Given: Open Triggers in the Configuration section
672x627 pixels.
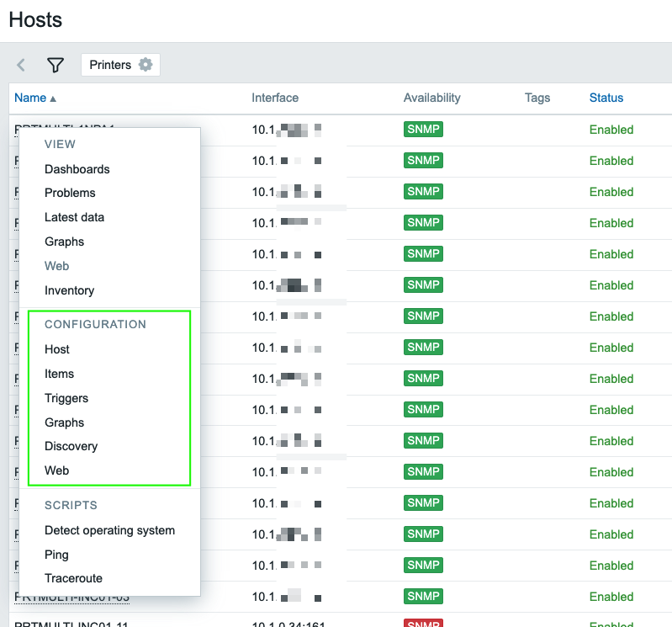Looking at the screenshot, I should (x=66, y=398).
